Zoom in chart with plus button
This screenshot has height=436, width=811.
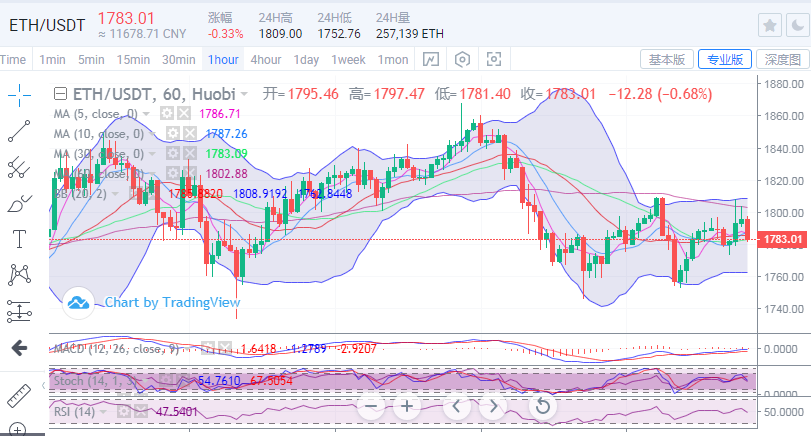click(407, 407)
